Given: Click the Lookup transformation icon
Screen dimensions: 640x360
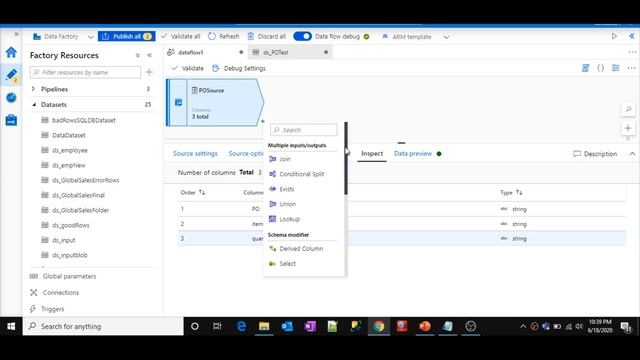Looking at the screenshot, I should pyautogui.click(x=273, y=219).
